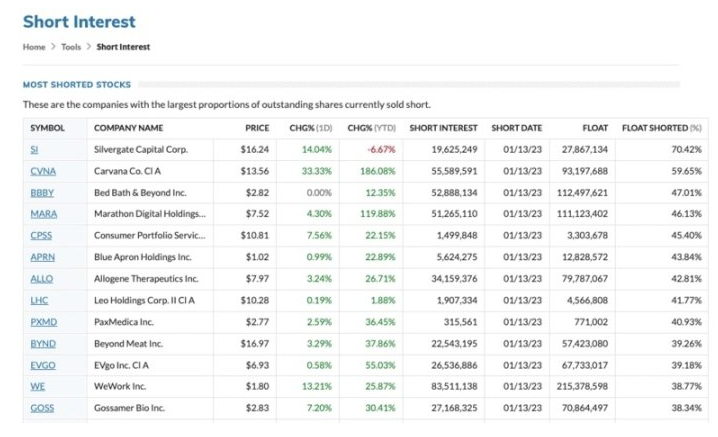Click the 59.65% float shorted value
The image size is (718, 437).
coord(686,171)
